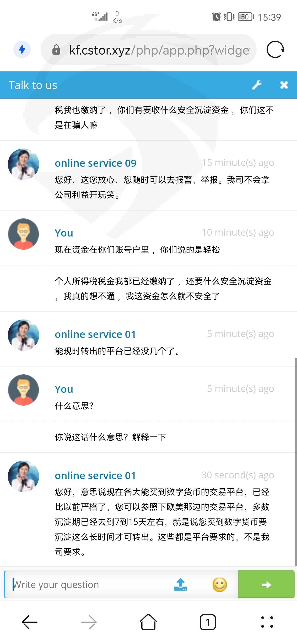Click the upload file icon in the chat box
The image size is (297, 644).
coord(180,584)
